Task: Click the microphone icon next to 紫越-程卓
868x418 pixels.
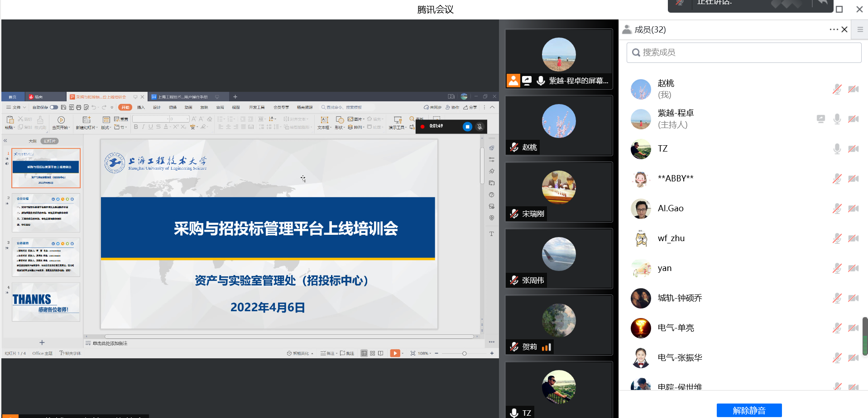Action: click(x=837, y=119)
